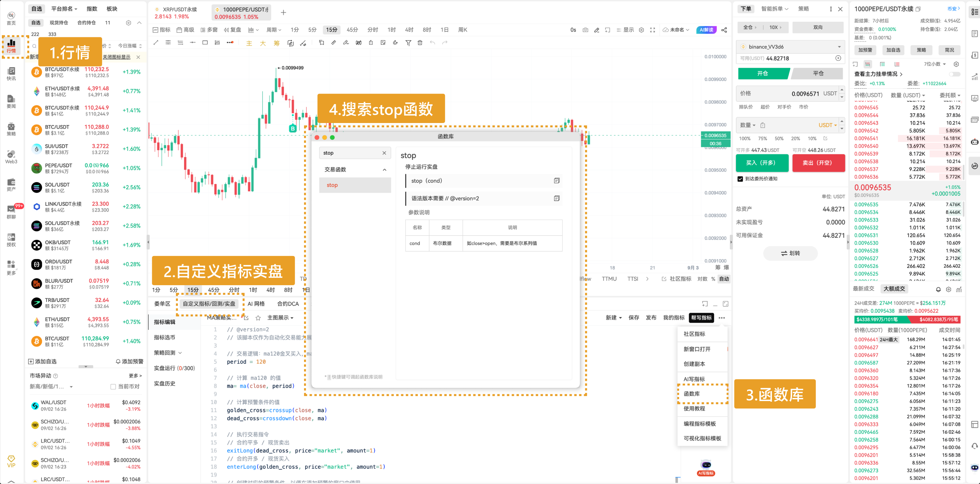Image resolution: width=980 pixels, height=484 pixels.
Task: Open the 快讯 news sidebar icon
Action: [11, 74]
